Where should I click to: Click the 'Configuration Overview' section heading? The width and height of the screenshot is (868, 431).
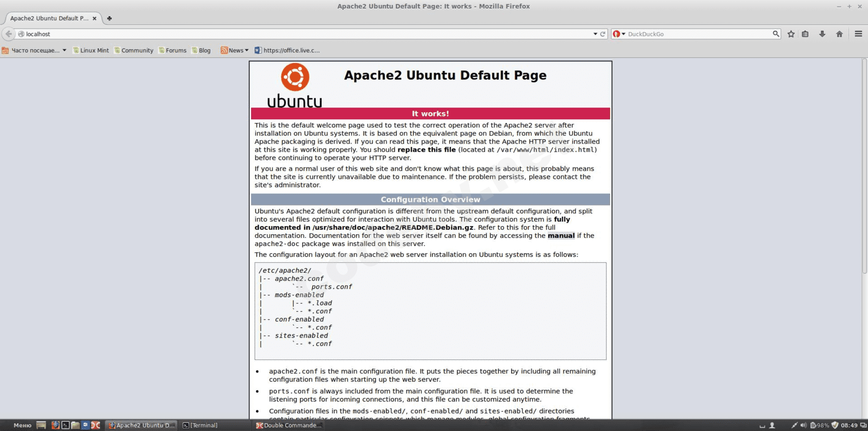tap(430, 200)
